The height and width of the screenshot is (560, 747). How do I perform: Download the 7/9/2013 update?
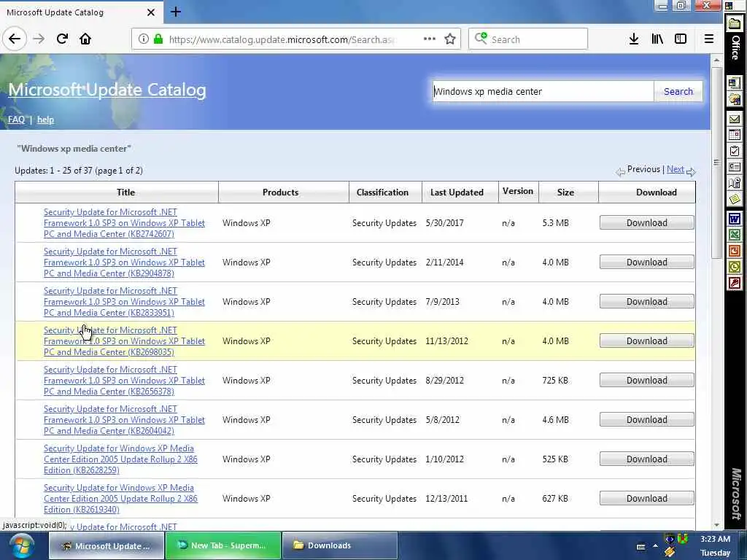(x=646, y=301)
